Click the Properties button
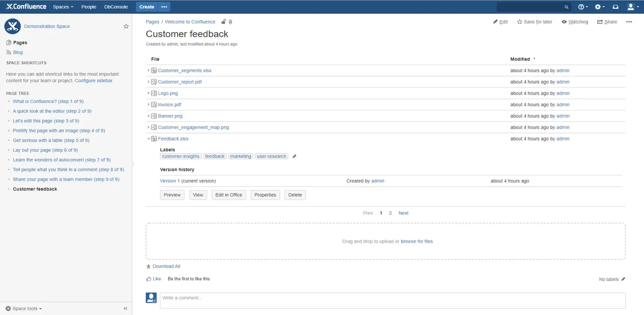 click(265, 195)
